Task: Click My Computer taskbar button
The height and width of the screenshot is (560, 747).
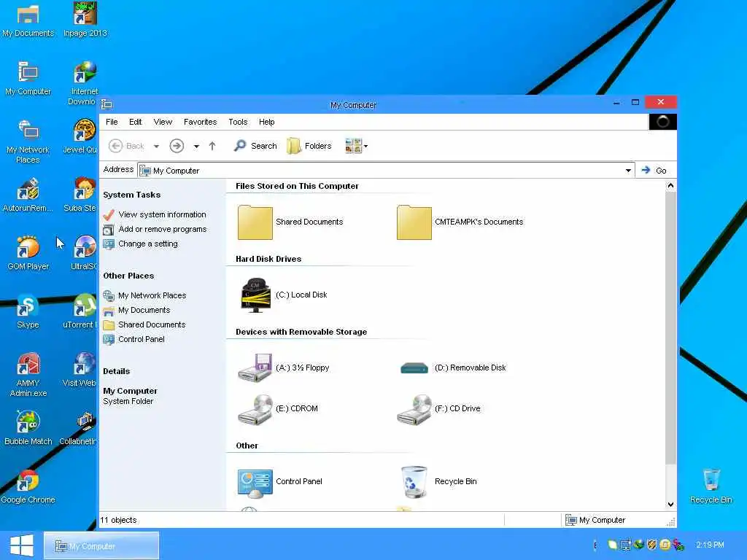Action: coord(101,545)
